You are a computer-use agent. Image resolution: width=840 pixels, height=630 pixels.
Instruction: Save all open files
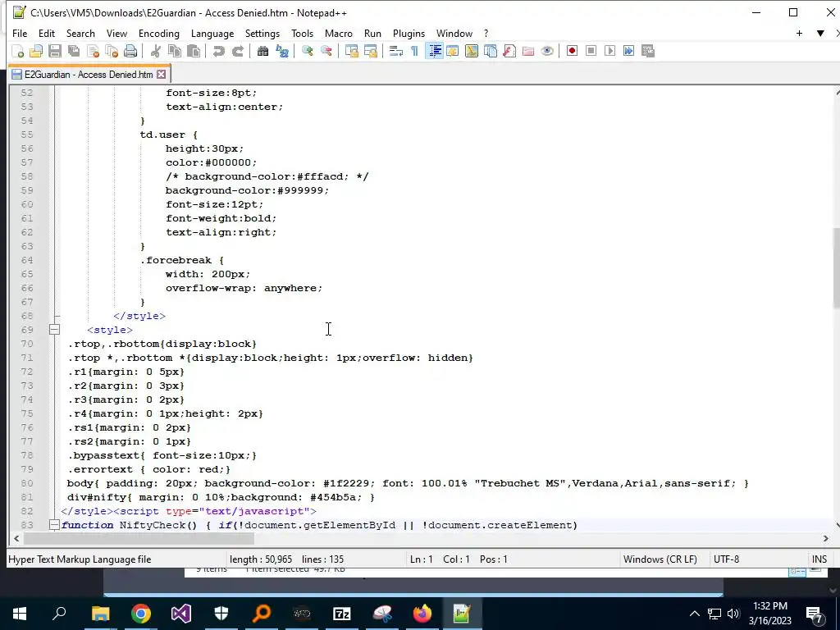click(x=73, y=51)
